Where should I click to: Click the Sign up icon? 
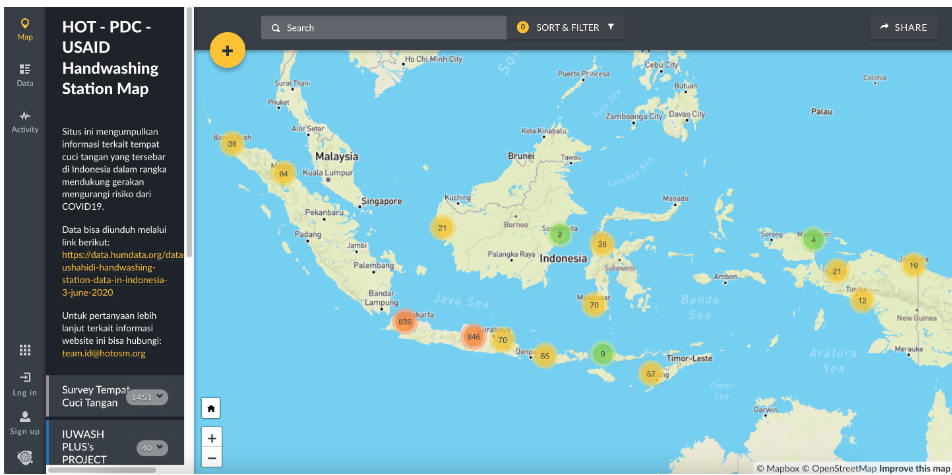(x=24, y=422)
